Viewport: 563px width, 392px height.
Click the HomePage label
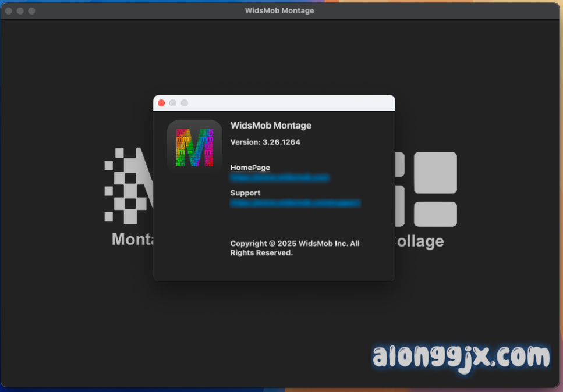[250, 168]
